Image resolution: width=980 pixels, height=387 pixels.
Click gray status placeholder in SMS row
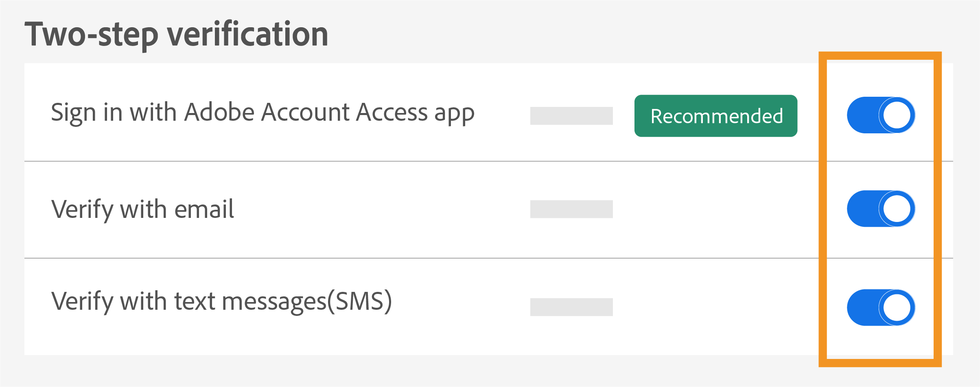point(571,307)
